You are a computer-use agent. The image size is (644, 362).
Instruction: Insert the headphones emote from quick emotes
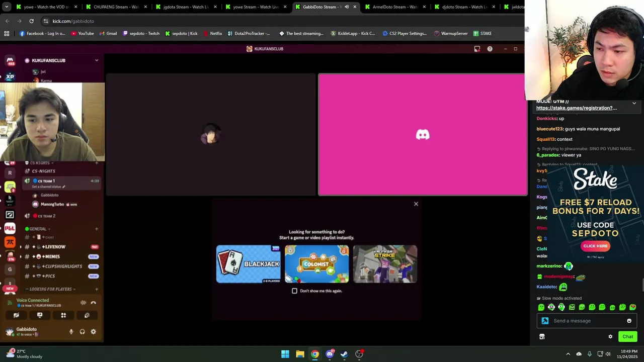pyautogui.click(x=561, y=307)
